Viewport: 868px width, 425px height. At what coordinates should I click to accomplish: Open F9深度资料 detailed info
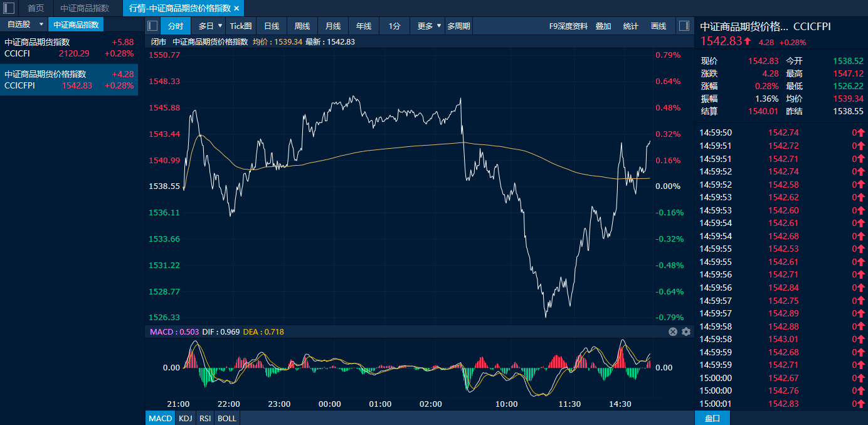point(568,26)
